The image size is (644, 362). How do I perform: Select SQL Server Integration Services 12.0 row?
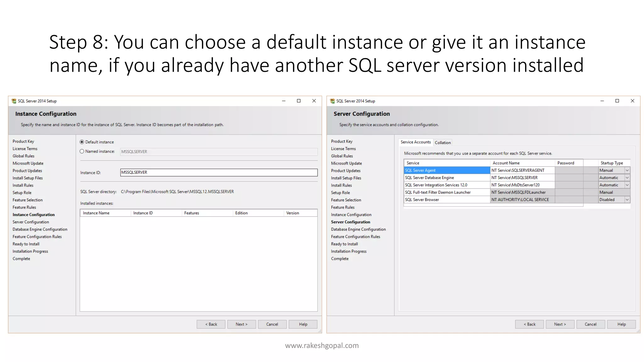coord(447,185)
